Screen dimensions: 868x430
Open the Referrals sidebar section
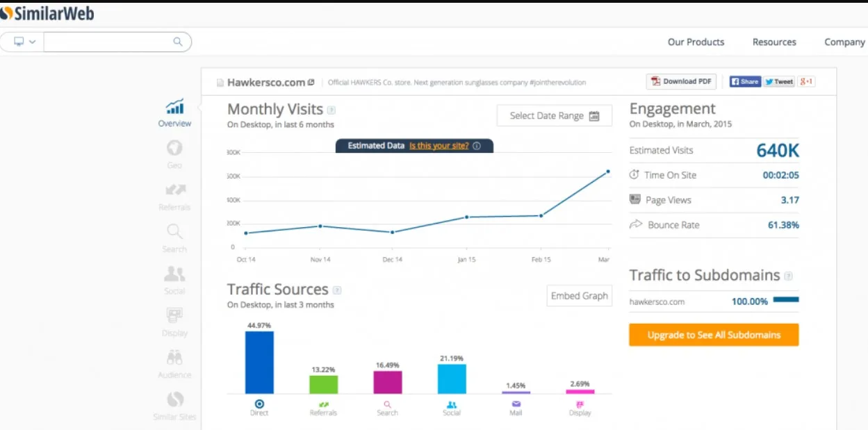pos(174,196)
